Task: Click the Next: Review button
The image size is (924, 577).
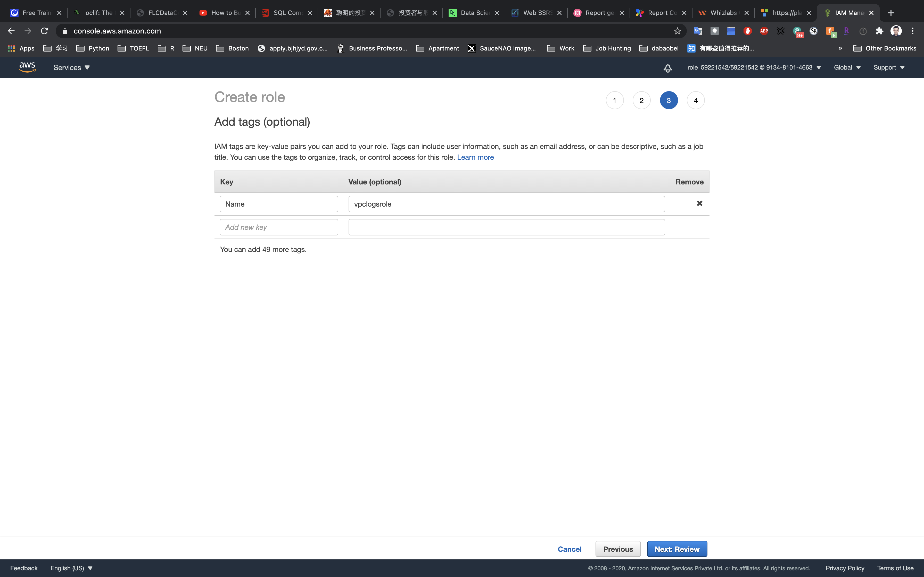Action: (x=676, y=549)
